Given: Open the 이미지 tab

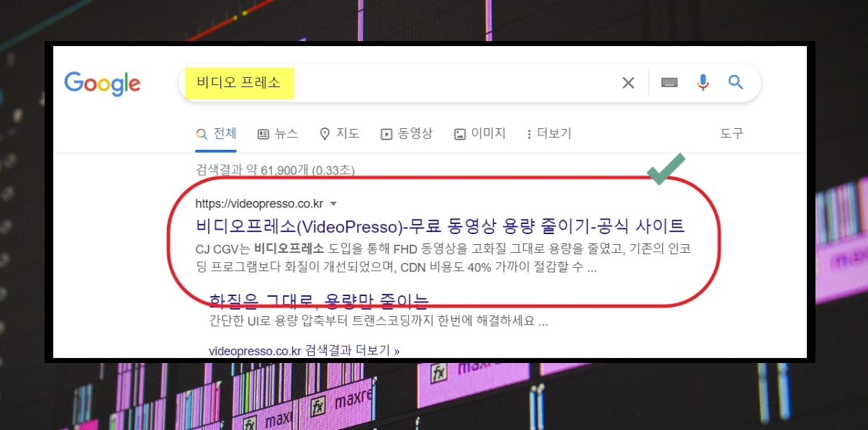Looking at the screenshot, I should click(480, 134).
